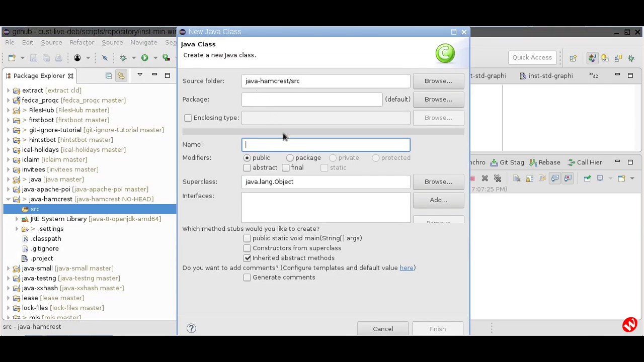Click the skip all breakpoints icon
The height and width of the screenshot is (362, 644).
coord(105,58)
